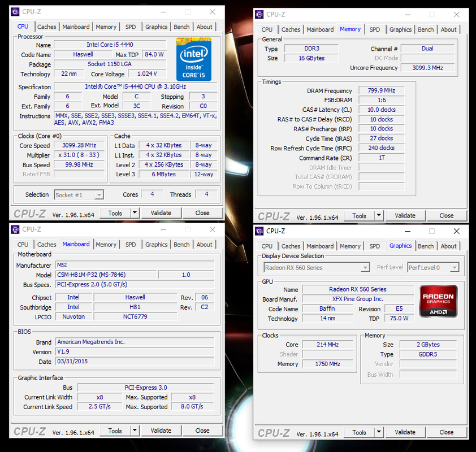Click Validate button in CPU window
The image size is (476, 452).
coord(161,213)
